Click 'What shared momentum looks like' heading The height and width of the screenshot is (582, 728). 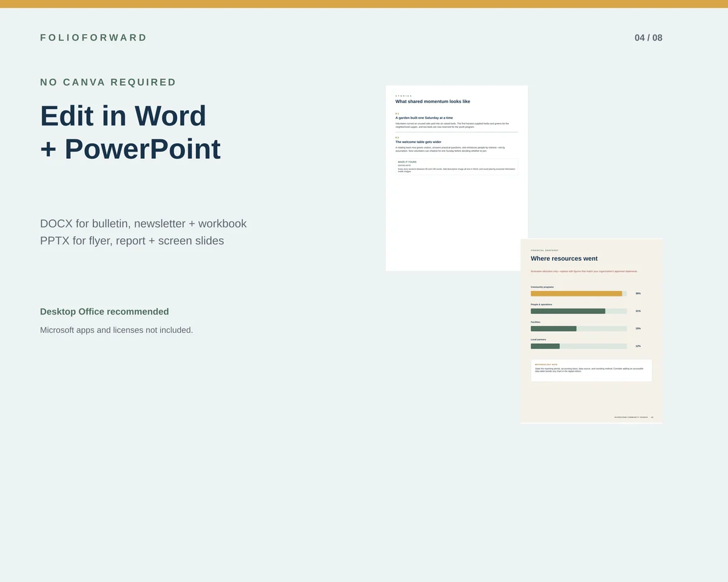click(x=433, y=101)
